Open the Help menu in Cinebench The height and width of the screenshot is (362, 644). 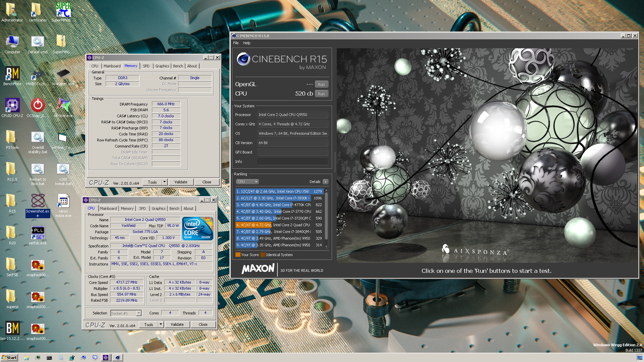(247, 43)
